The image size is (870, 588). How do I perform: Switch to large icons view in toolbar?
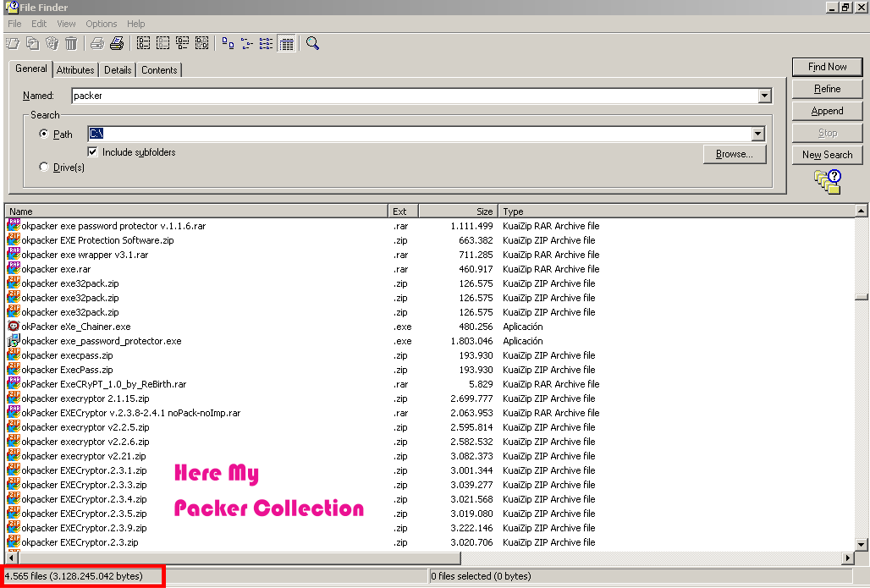point(228,43)
